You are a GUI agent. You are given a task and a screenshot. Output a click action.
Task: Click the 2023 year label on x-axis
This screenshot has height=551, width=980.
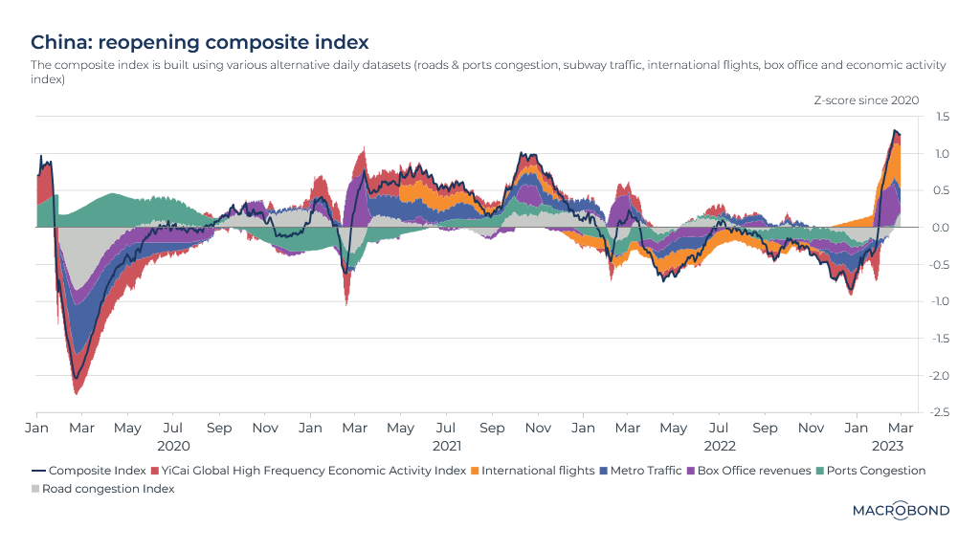[x=887, y=446]
